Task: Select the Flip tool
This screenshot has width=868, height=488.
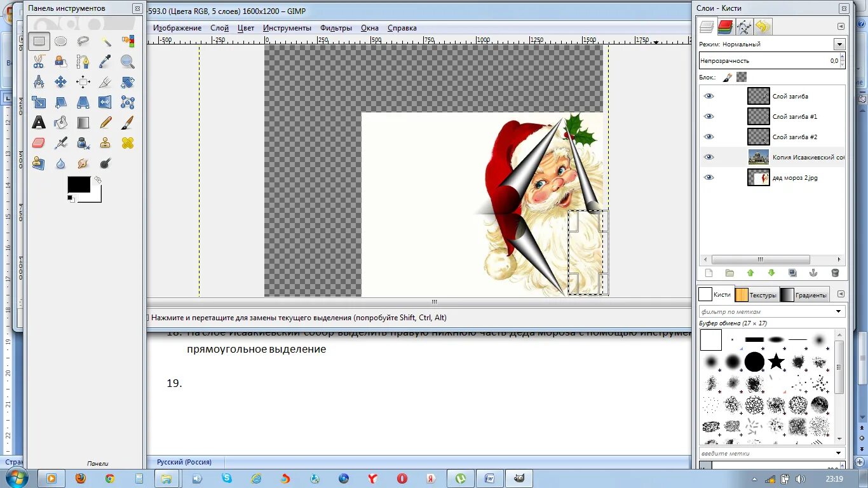Action: coord(105,102)
